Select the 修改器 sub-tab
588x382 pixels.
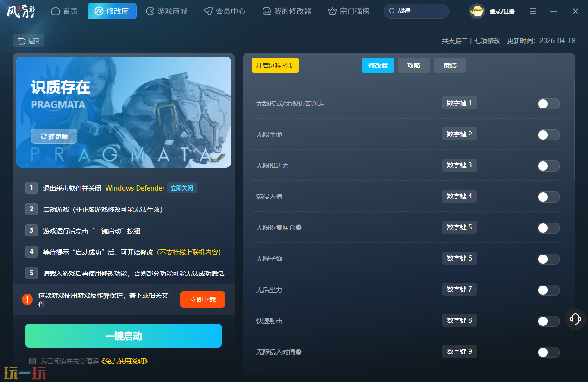(x=378, y=65)
